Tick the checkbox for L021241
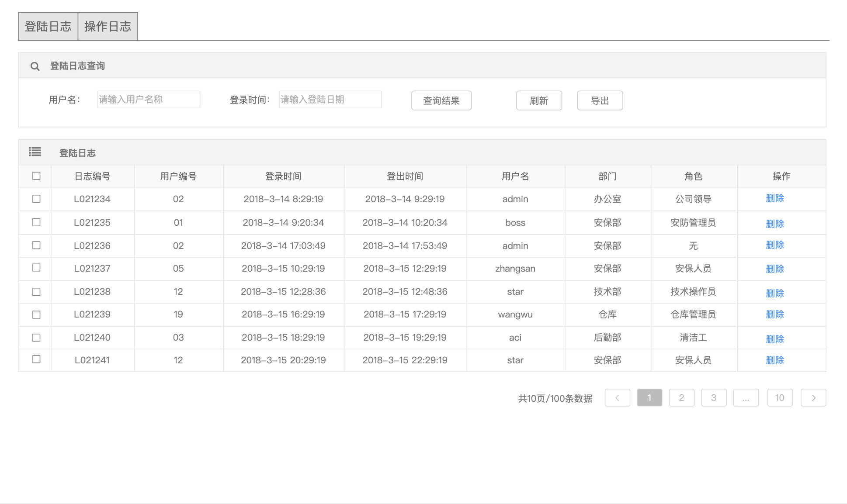Viewport: 847px width, 504px height. (x=36, y=359)
